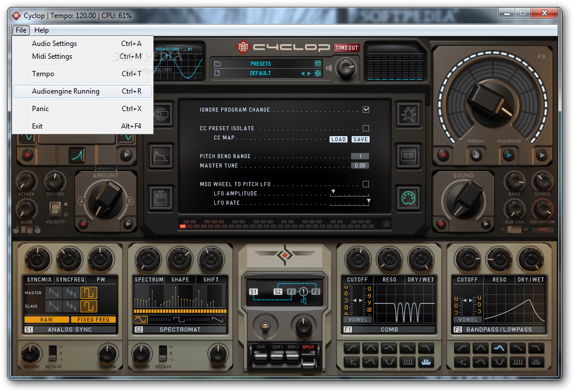Adjust the LFO Rate slider
Viewport: 574px width, 392px height.
tap(349, 202)
